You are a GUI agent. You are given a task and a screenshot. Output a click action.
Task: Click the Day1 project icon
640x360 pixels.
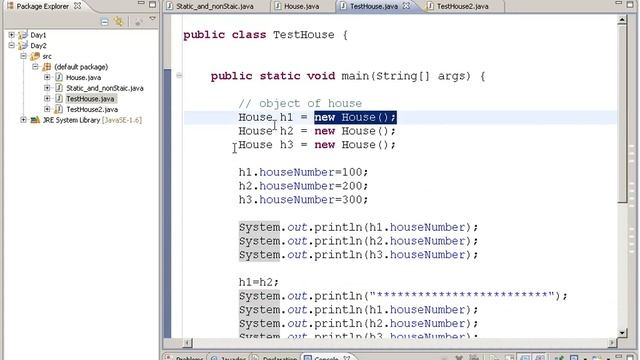(22, 35)
